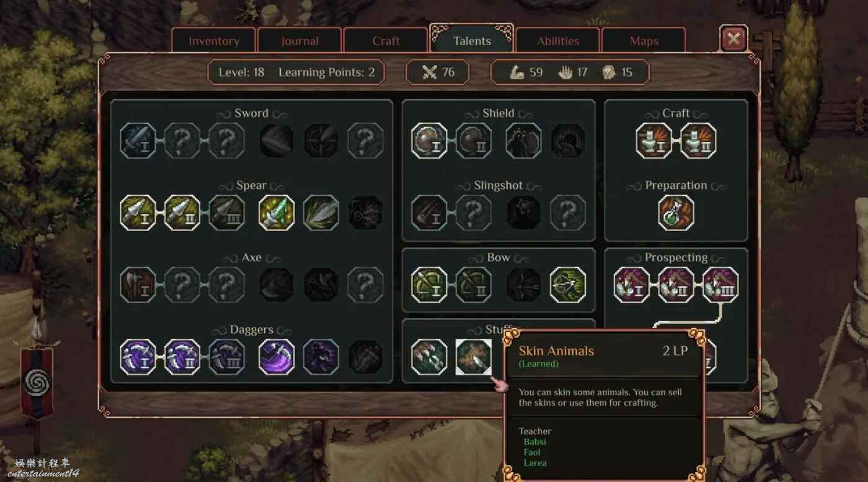Select the Shield I talent icon
868x482 pixels.
click(429, 141)
